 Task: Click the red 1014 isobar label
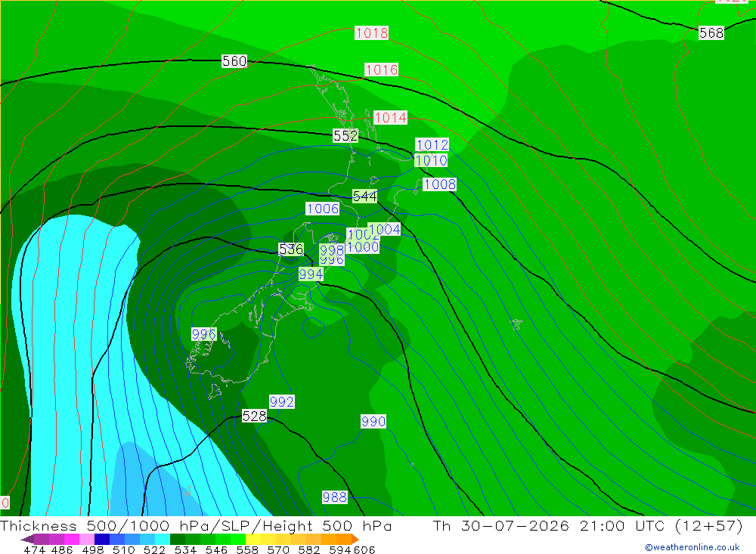tap(390, 117)
